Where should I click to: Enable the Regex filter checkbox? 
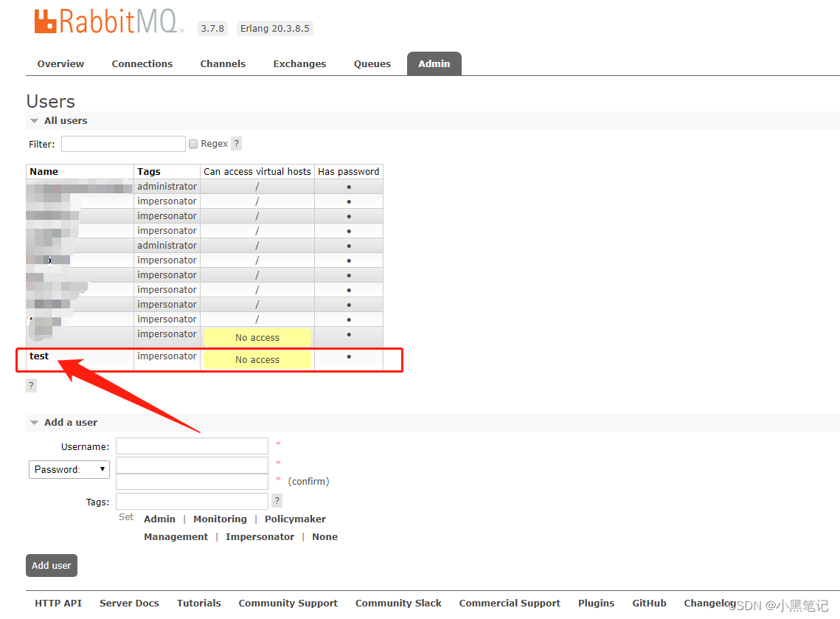pyautogui.click(x=193, y=144)
